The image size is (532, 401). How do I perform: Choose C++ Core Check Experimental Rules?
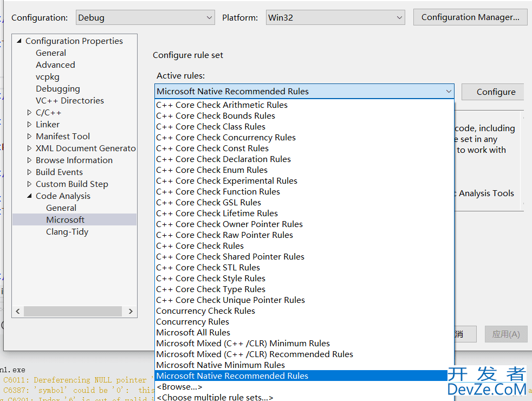pos(304,181)
